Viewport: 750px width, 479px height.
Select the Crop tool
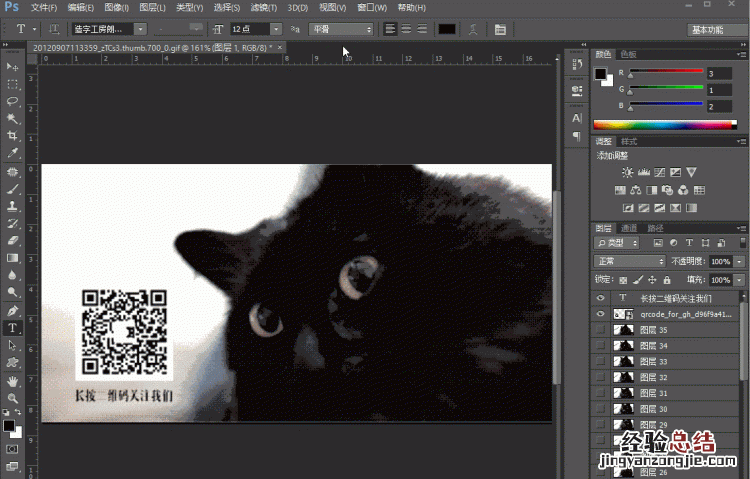[x=13, y=135]
